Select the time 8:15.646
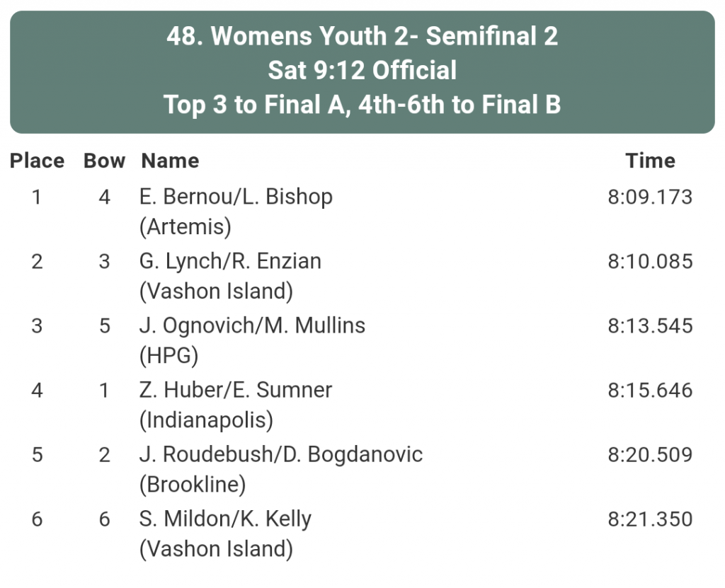 (x=650, y=391)
